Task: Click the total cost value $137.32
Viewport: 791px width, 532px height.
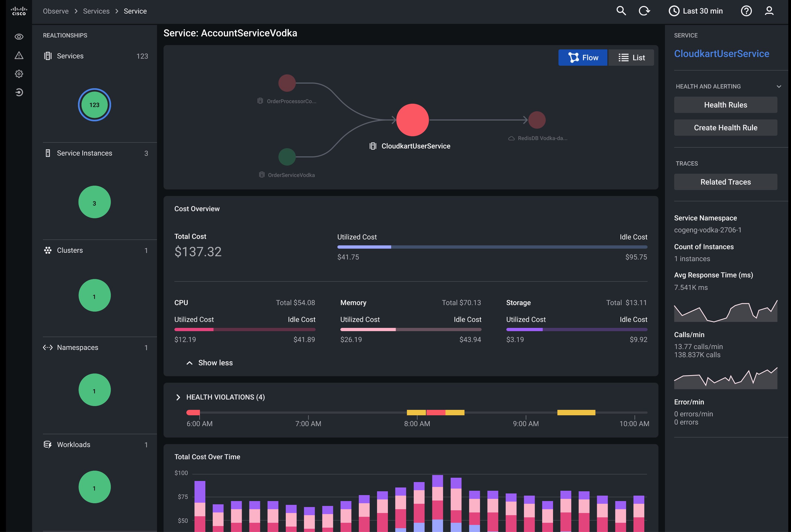Action: (198, 252)
